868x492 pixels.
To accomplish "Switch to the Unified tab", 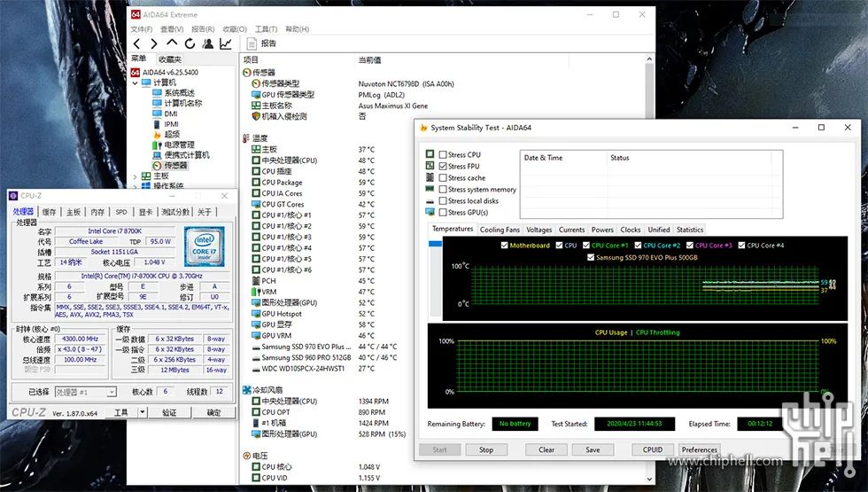I will pos(659,230).
